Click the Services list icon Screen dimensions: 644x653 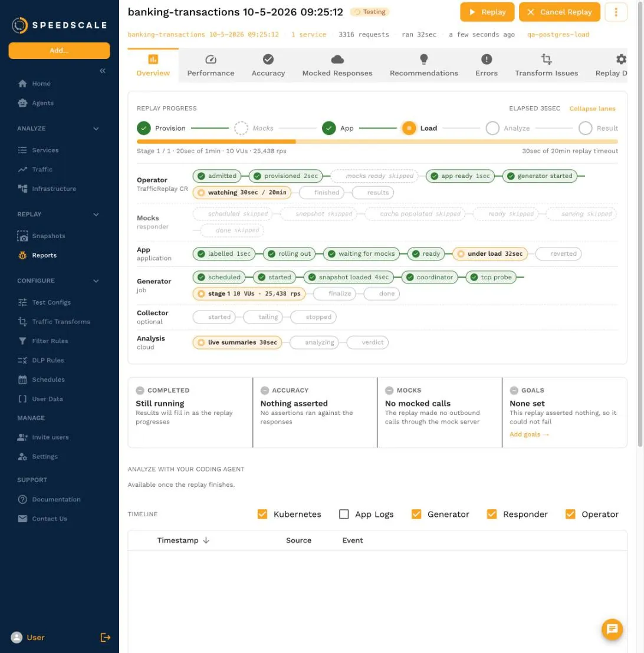click(22, 150)
